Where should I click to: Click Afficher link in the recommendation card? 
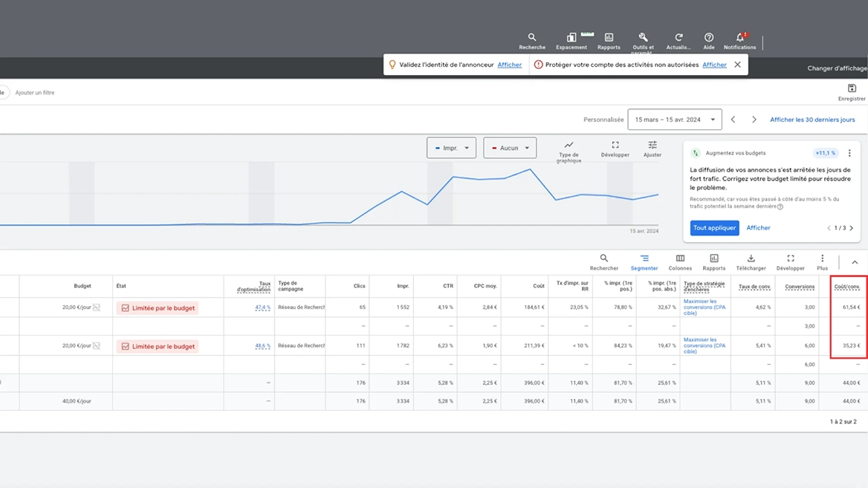click(x=759, y=228)
